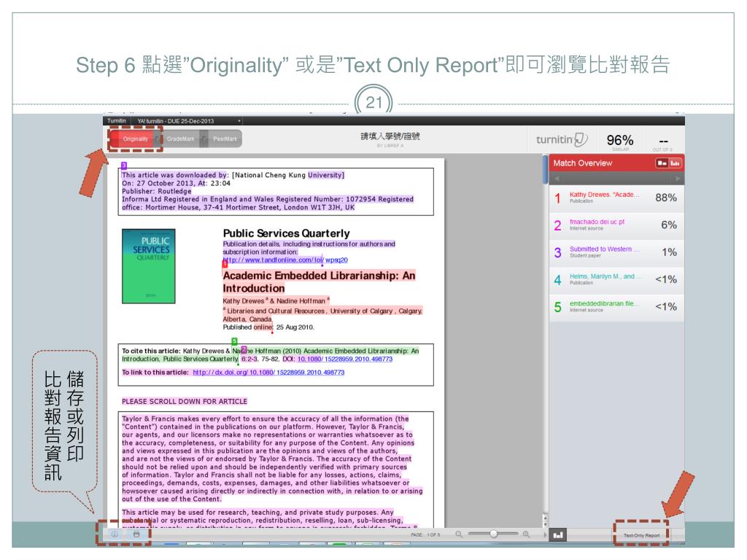Click the paper title '請填入學號/證號'

[390, 136]
